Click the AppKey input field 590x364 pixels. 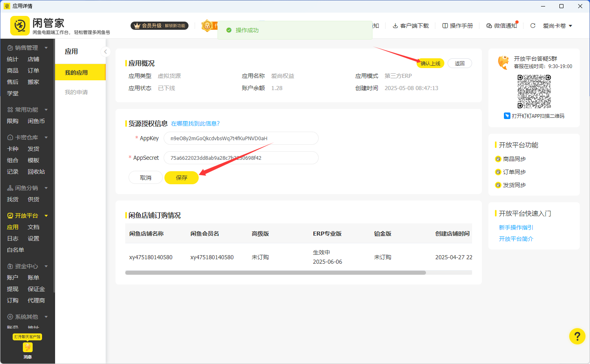point(241,138)
